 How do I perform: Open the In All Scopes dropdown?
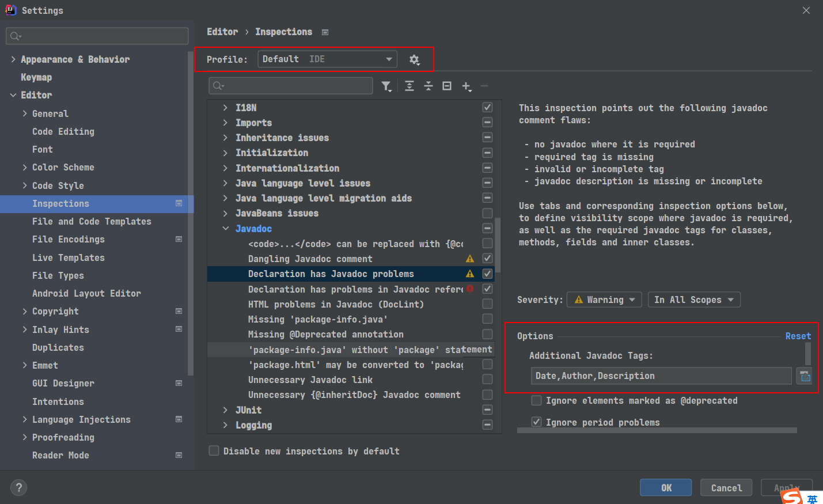[x=694, y=300]
